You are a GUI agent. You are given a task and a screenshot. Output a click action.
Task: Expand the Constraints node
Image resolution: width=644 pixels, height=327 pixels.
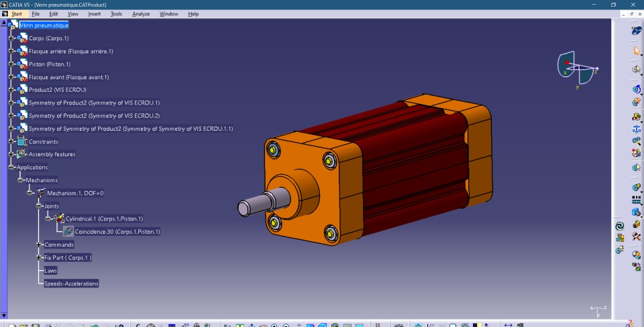tap(11, 141)
